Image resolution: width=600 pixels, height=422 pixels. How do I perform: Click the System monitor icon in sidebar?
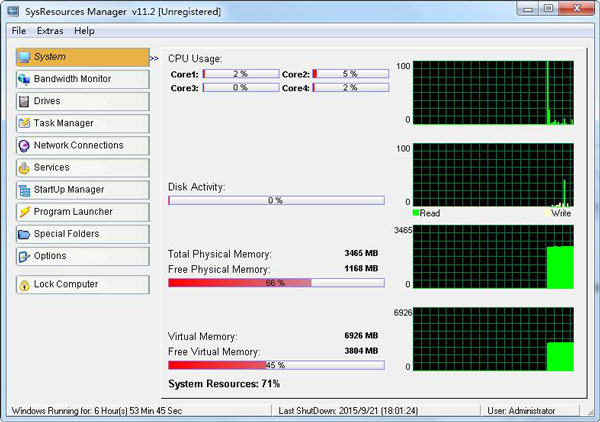point(24,57)
